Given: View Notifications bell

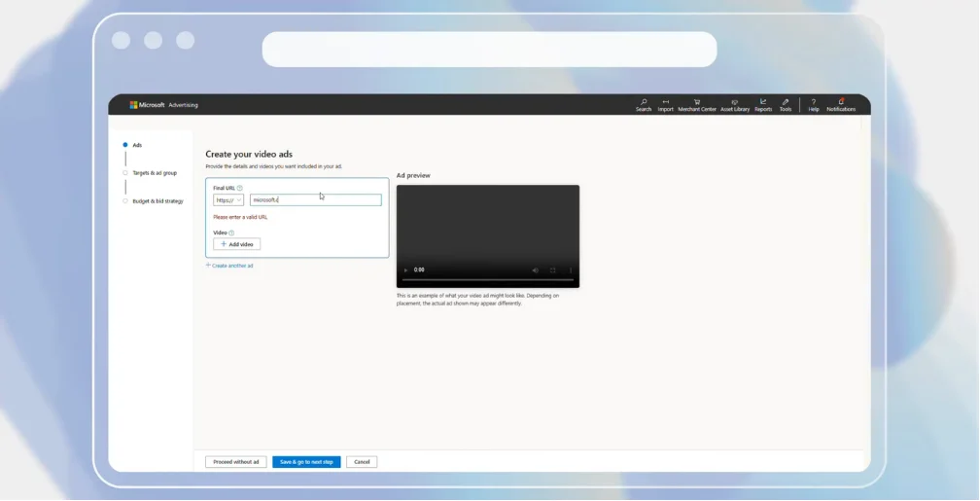Looking at the screenshot, I should pos(841,105).
